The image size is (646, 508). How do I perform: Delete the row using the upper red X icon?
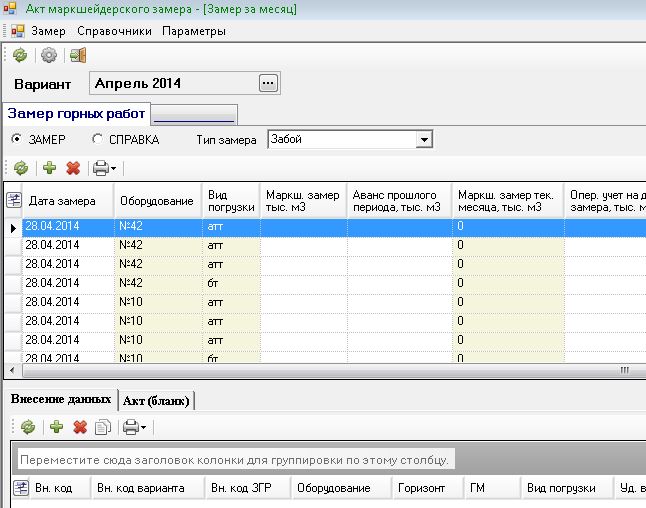[72, 168]
